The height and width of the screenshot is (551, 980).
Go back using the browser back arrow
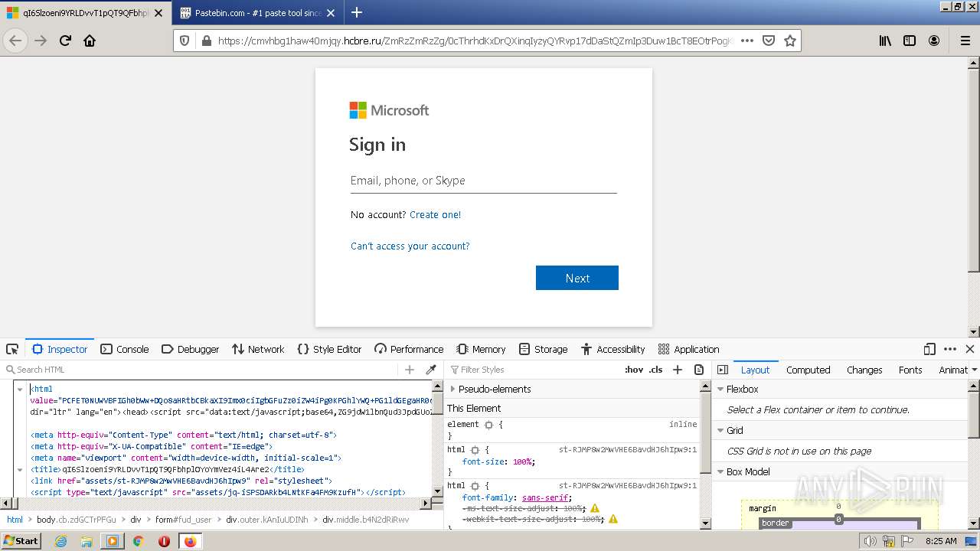tap(15, 41)
